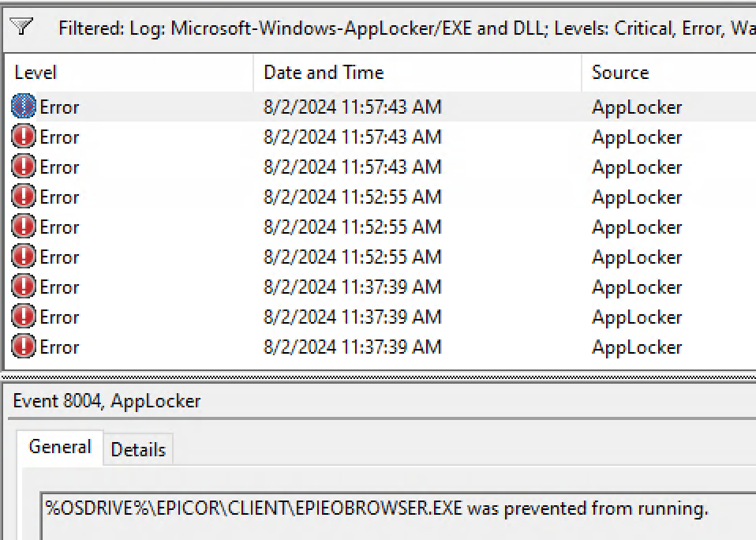This screenshot has width=756, height=540.
Task: Click the Error icon on the last row
Action: (x=22, y=347)
